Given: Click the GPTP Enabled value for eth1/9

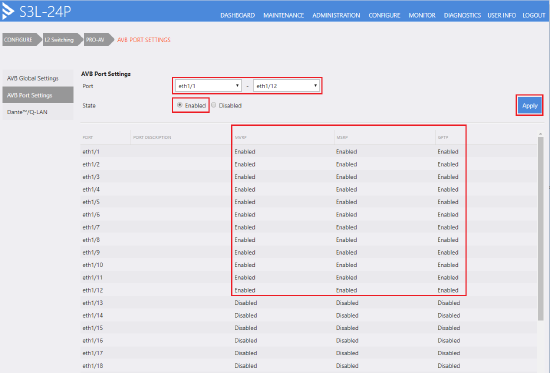Looking at the screenshot, I should [448, 252].
